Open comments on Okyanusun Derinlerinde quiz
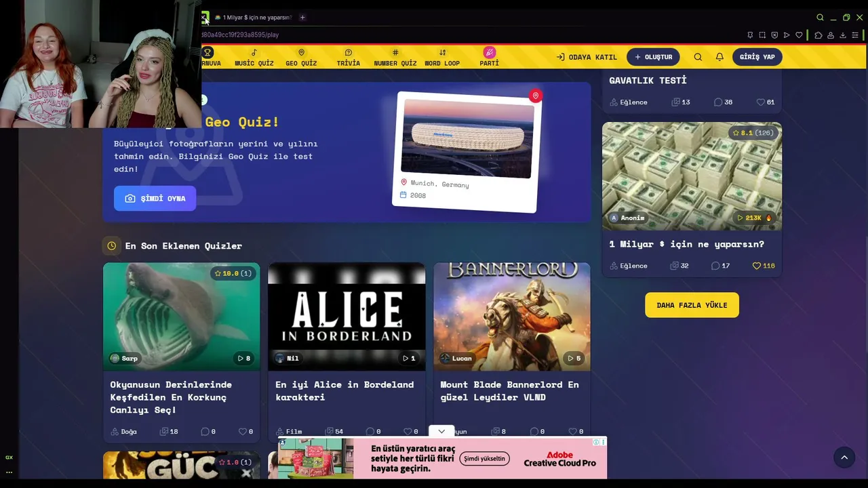This screenshot has width=868, height=488. coord(205,432)
